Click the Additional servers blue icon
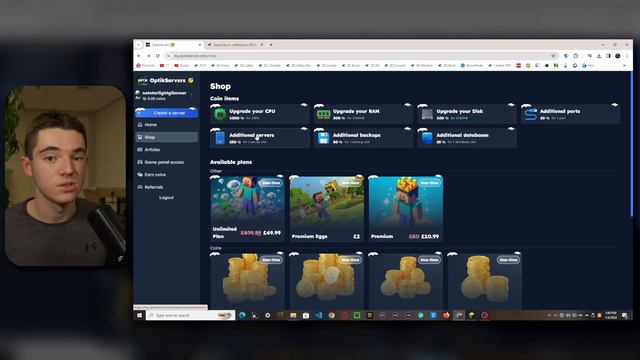Viewport: 640px width, 360px height. (220, 138)
